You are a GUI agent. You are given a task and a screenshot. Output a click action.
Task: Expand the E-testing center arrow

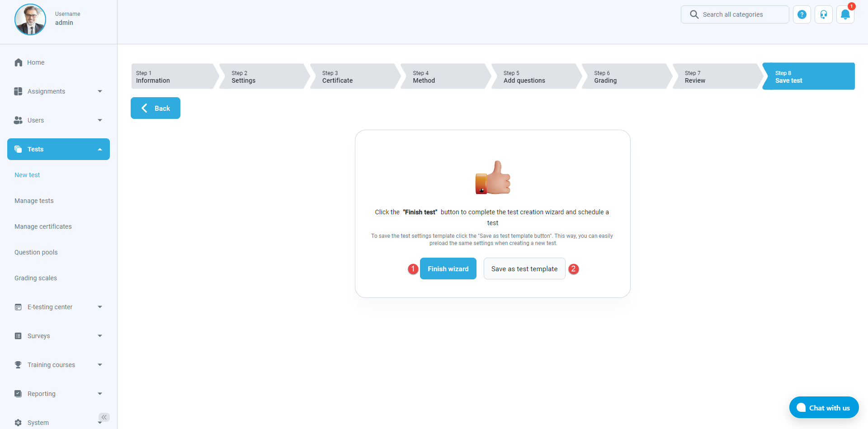(100, 307)
